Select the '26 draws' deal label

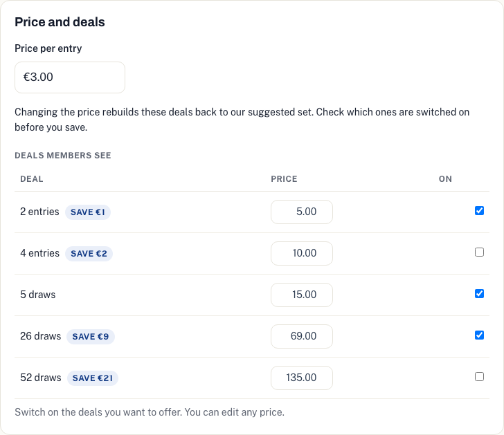pyautogui.click(x=40, y=336)
